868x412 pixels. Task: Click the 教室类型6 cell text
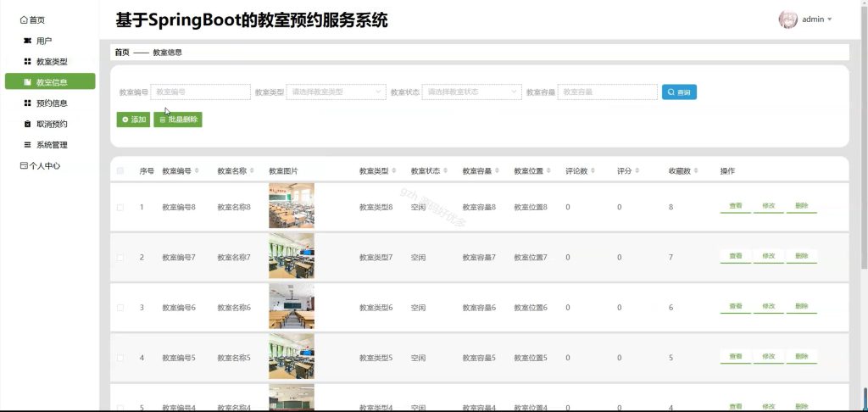coord(376,308)
